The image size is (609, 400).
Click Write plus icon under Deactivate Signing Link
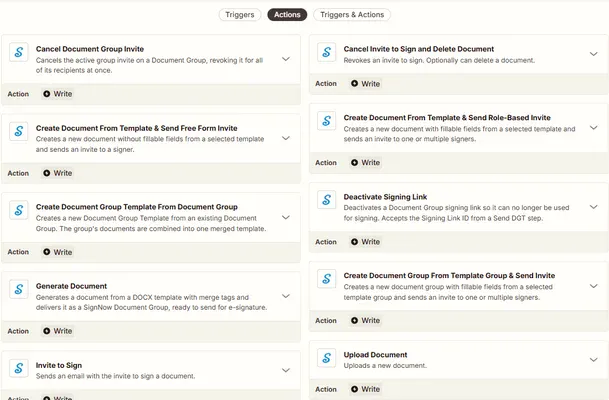(x=354, y=242)
